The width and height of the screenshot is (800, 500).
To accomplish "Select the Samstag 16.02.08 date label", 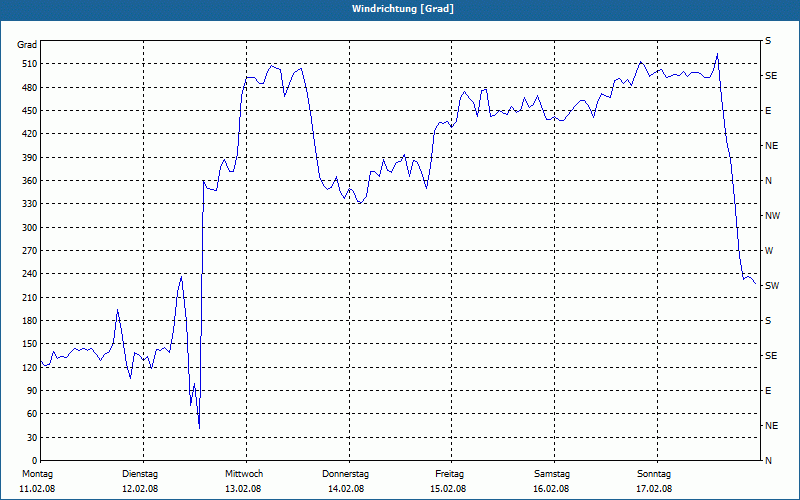I will point(552,481).
